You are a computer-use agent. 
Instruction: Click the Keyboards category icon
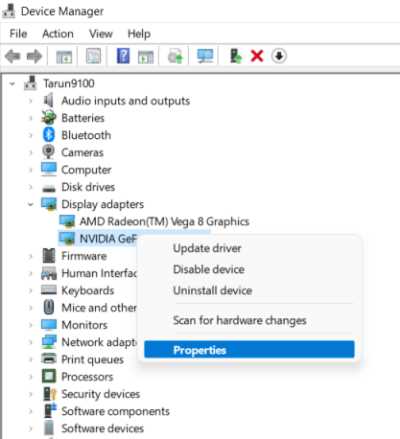[x=49, y=290]
